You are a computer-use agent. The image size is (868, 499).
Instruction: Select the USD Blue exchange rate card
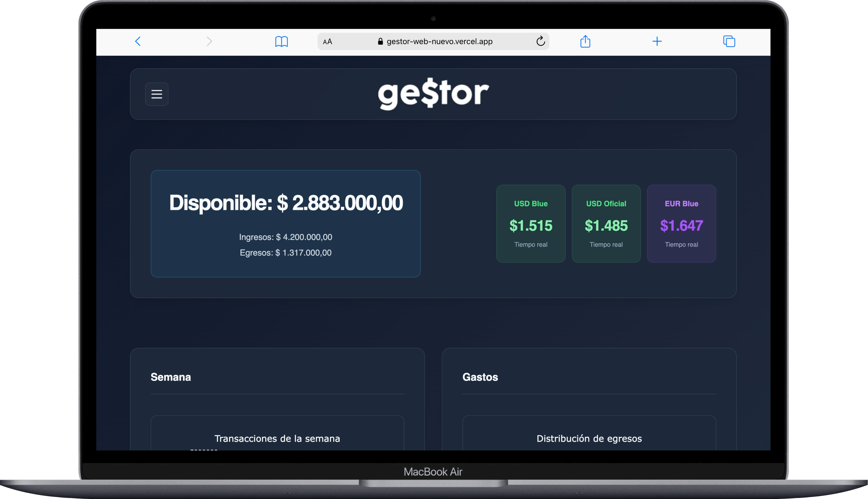pyautogui.click(x=531, y=224)
